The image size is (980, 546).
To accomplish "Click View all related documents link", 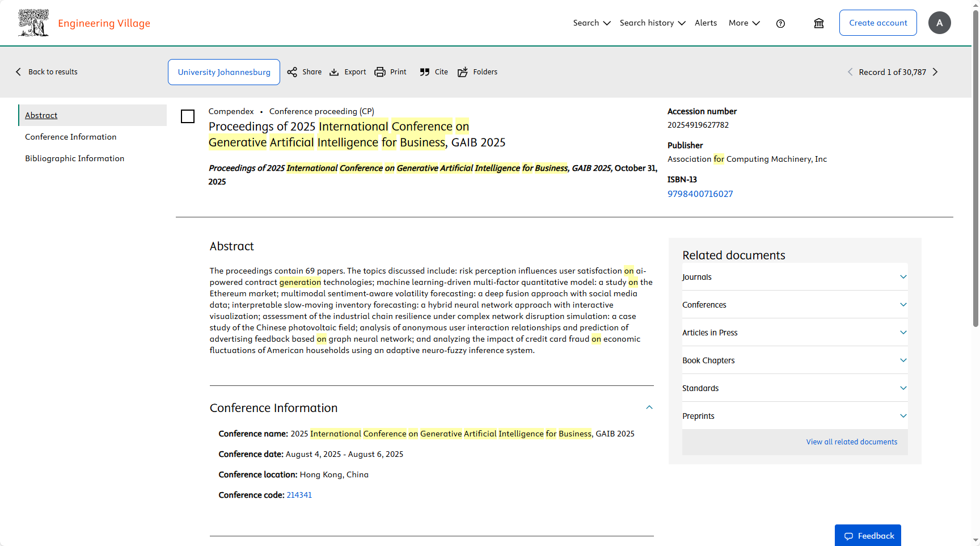I will pos(851,442).
